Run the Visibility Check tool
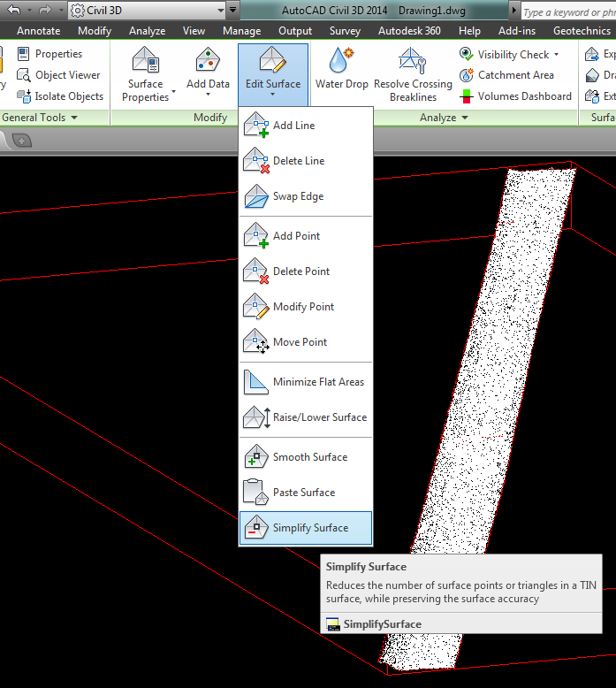 (504, 55)
